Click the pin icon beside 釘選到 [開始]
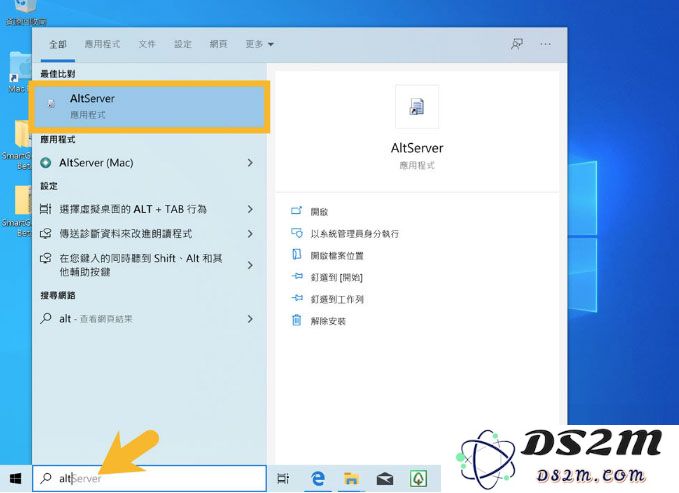Screen dimensions: 679x493 297,276
